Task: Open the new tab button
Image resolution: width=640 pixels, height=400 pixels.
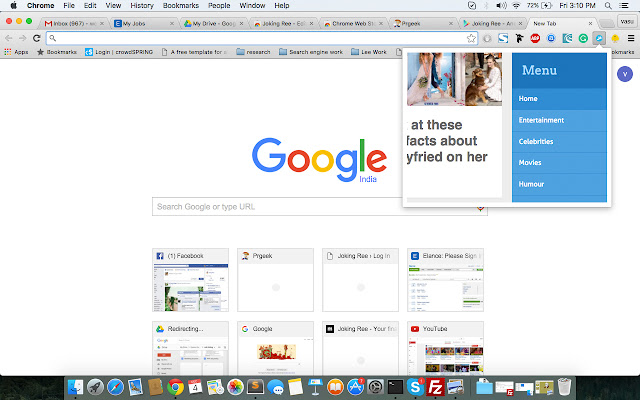Action: point(607,24)
